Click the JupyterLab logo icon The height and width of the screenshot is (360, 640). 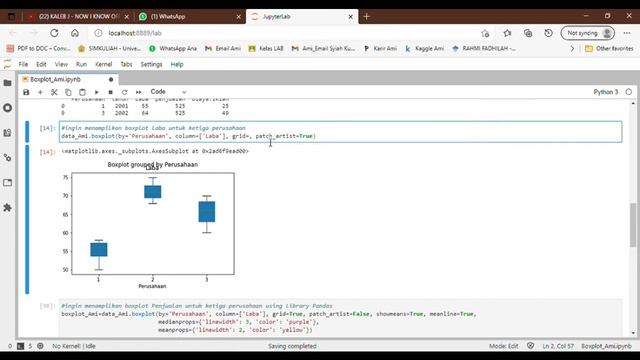coord(7,64)
